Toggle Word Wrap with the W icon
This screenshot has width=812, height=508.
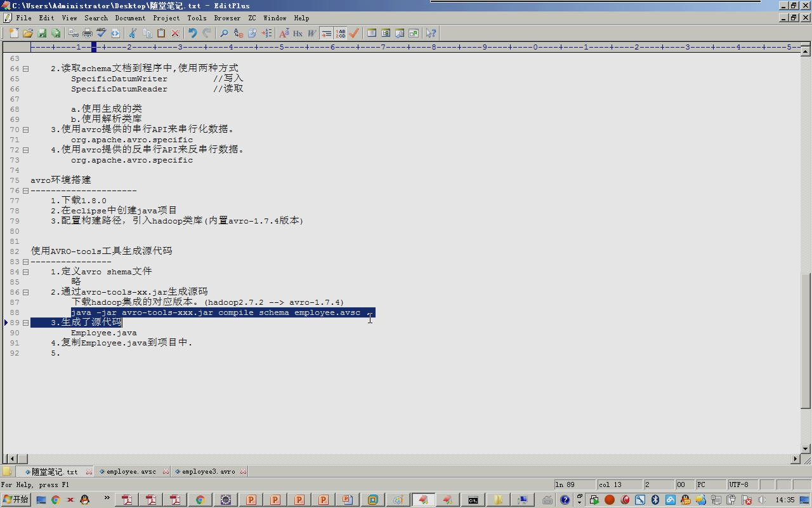(x=311, y=33)
